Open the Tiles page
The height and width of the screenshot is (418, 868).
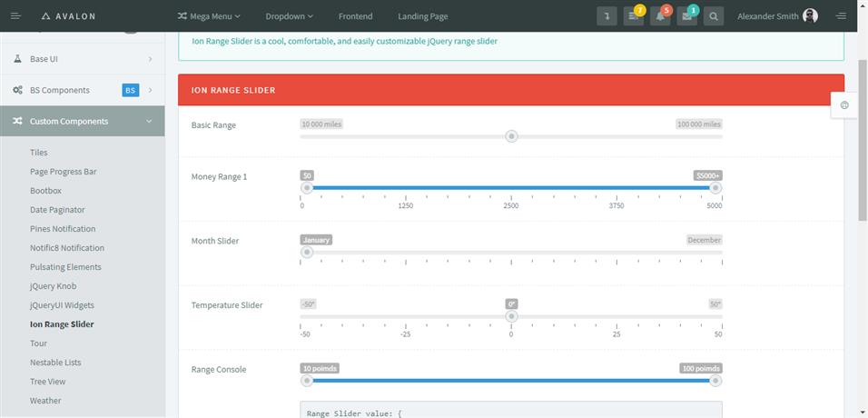39,153
